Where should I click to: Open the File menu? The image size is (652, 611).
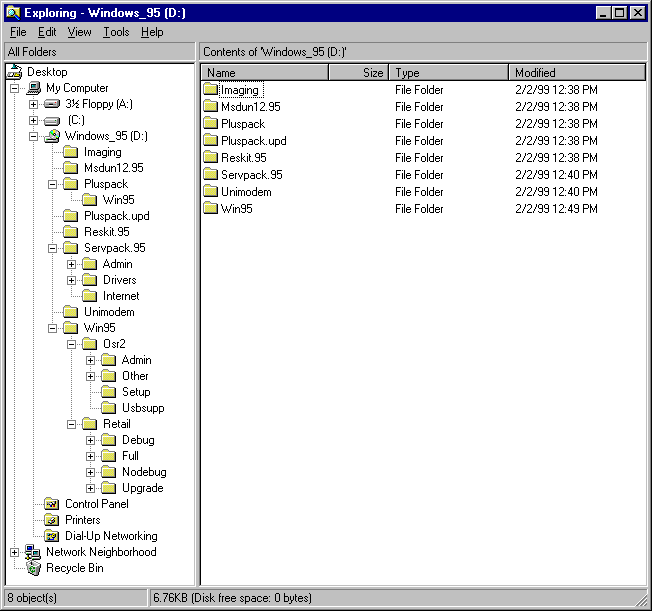pyautogui.click(x=18, y=32)
